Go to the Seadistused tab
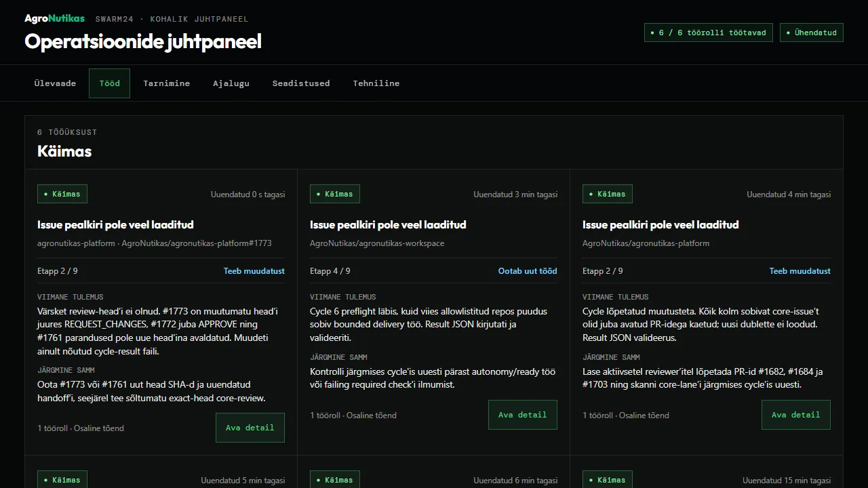Screen dimensions: 868x488 (301, 83)
